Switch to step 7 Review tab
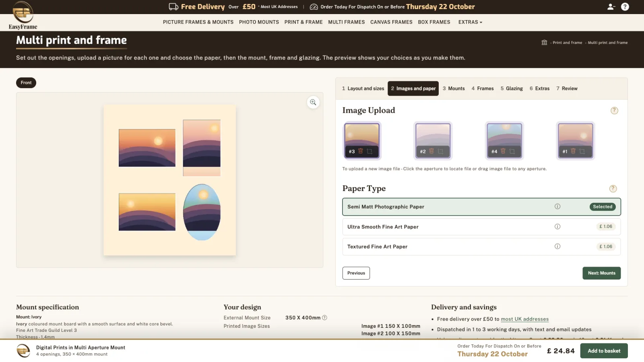Viewport: 644px width, 362px height. [x=567, y=88]
